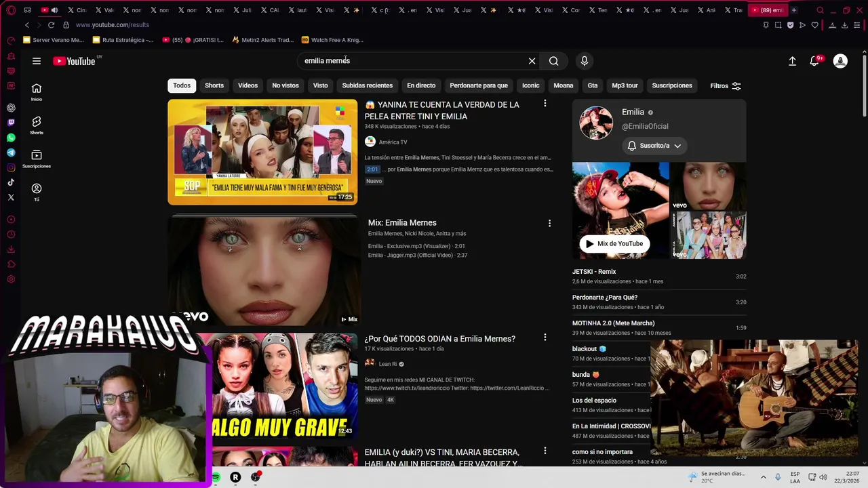Open the Emilia channel name
The height and width of the screenshot is (488, 868).
[x=633, y=112]
